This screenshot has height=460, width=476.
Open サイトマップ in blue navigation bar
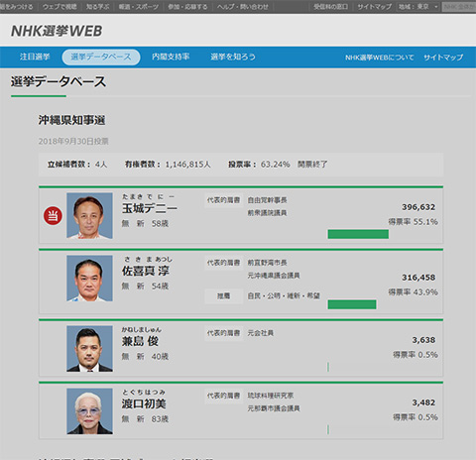(443, 57)
